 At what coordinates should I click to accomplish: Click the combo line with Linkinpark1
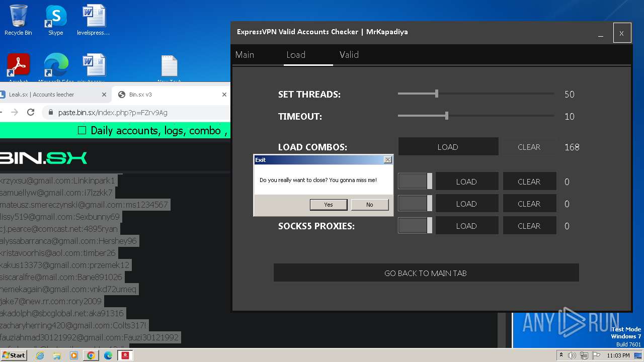pos(57,180)
